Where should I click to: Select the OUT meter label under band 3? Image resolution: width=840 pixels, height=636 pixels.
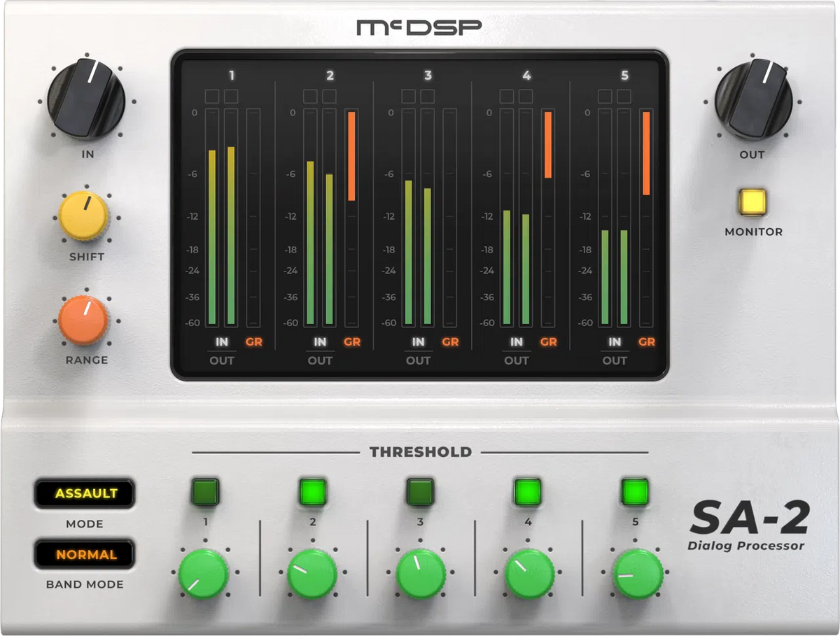tap(417, 361)
